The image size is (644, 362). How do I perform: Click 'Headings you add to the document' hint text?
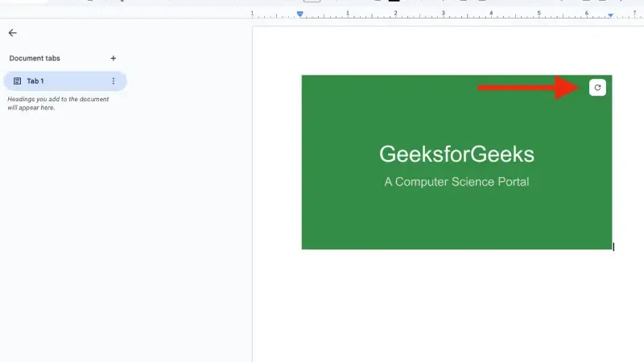coord(58,104)
